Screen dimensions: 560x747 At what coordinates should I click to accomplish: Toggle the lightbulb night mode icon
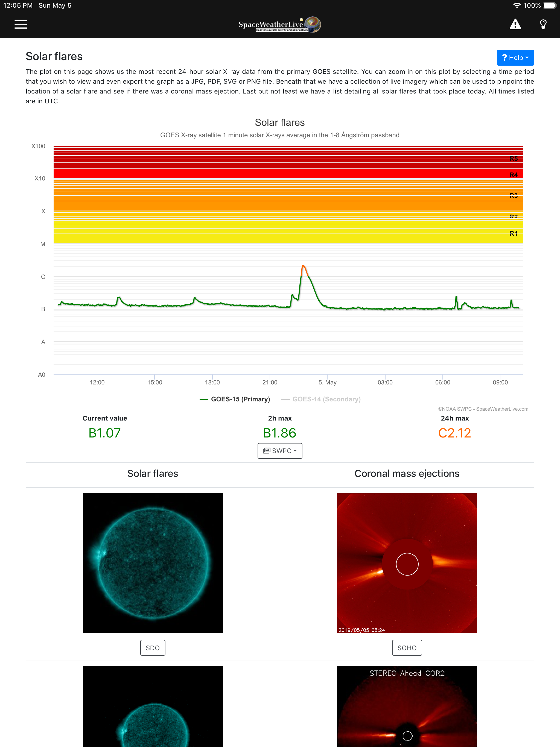[543, 24]
